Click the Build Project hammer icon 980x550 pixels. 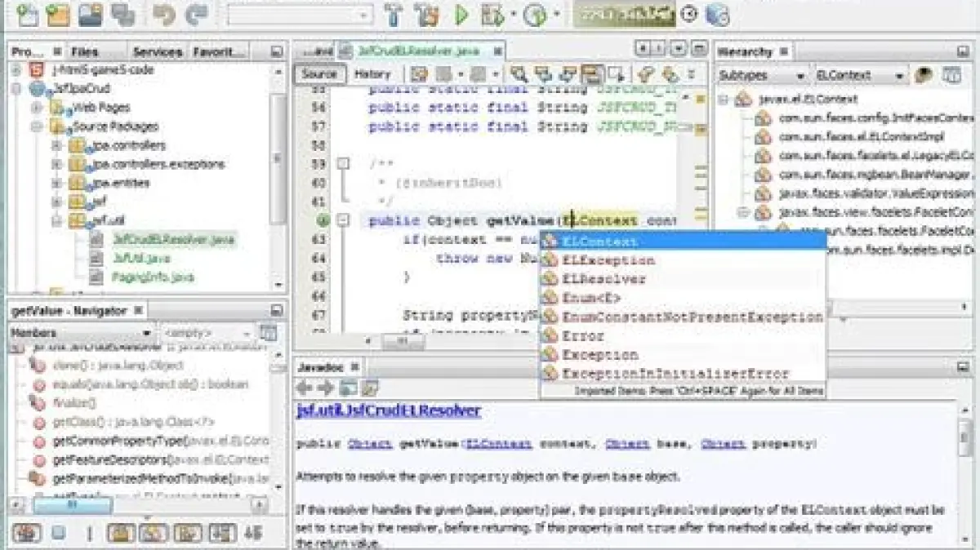pos(394,14)
